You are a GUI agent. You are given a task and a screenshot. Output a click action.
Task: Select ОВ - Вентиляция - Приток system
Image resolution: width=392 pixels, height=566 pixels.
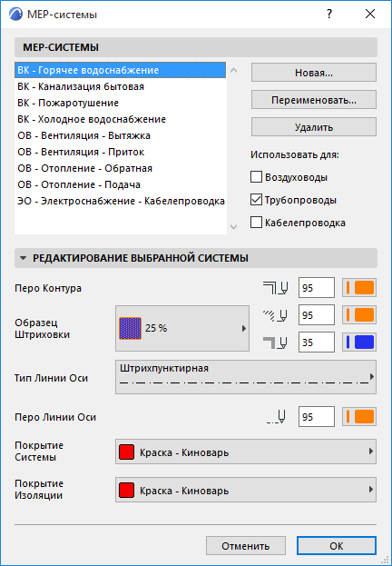point(121,152)
